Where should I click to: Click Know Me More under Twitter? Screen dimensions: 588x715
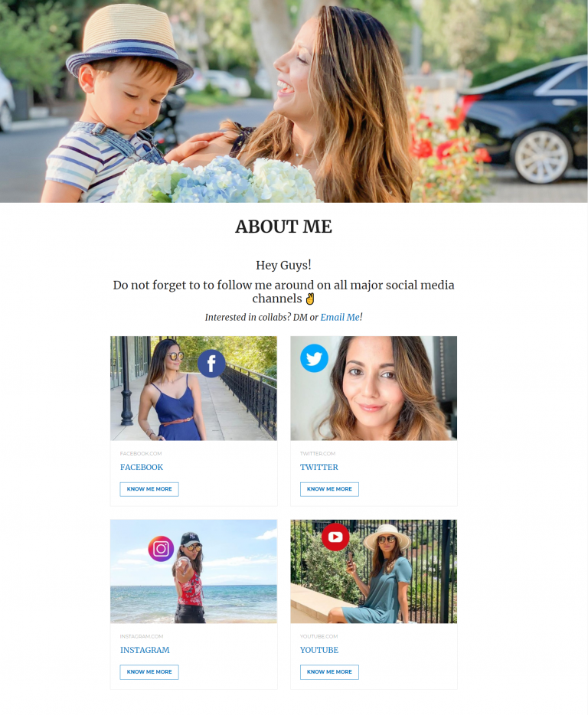[x=329, y=489]
